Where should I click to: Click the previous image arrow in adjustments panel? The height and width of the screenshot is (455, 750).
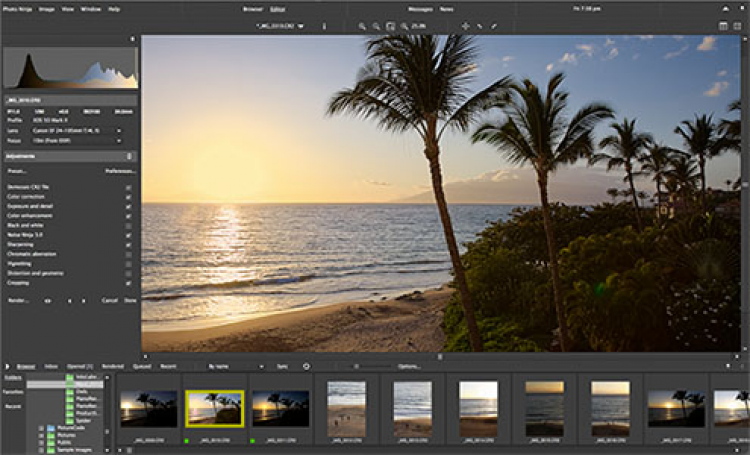[x=69, y=300]
